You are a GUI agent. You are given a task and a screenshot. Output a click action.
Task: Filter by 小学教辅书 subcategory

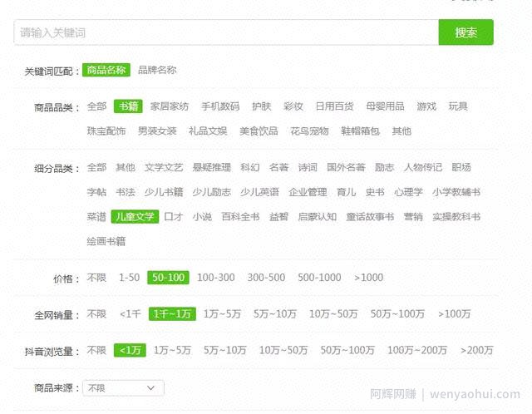tap(456, 192)
